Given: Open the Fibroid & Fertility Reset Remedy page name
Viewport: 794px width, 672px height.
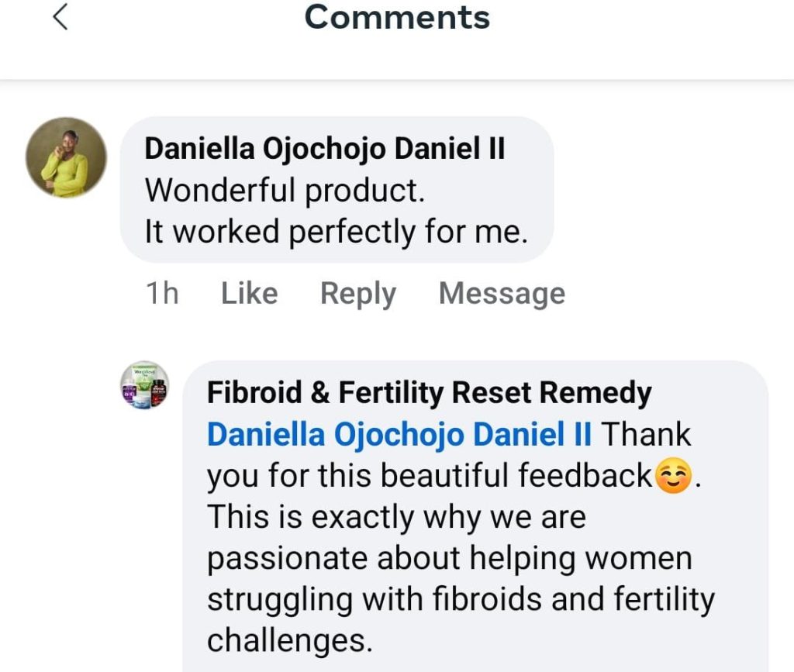Looking at the screenshot, I should click(429, 393).
